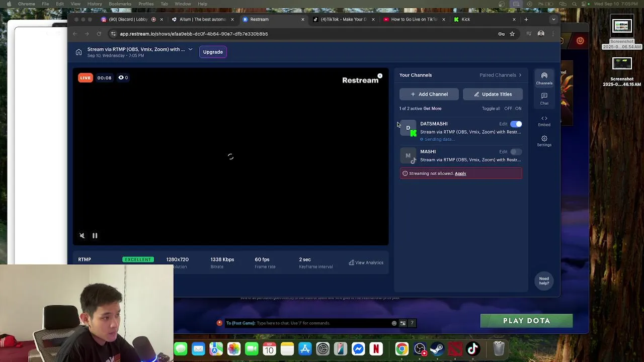Switch to the Aitum tab

202,19
